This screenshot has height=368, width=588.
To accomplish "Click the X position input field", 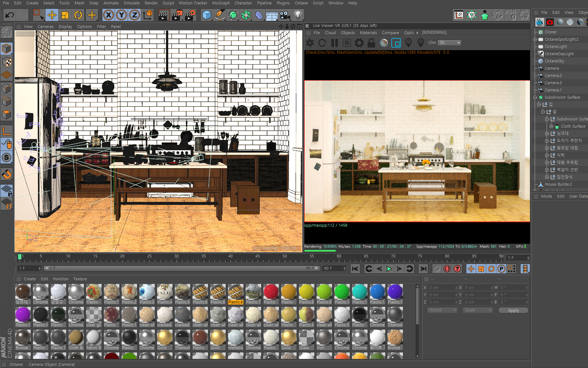I will pyautogui.click(x=443, y=287).
